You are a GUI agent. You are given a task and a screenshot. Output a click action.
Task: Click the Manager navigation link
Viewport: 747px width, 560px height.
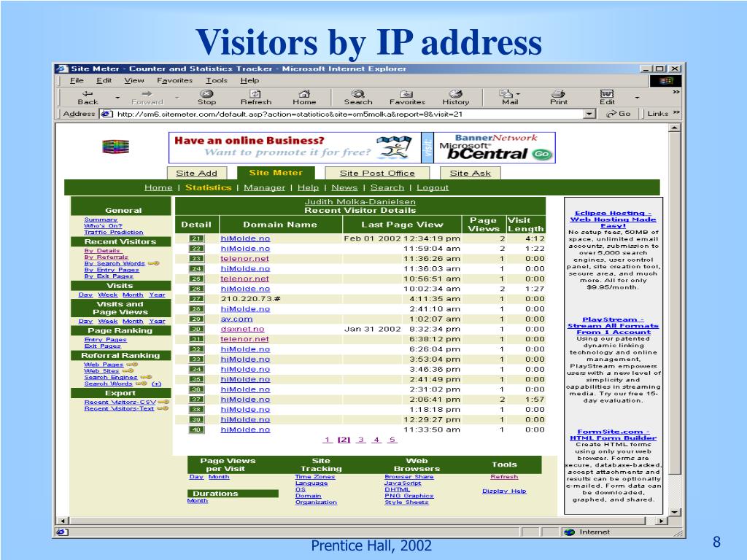pos(264,187)
